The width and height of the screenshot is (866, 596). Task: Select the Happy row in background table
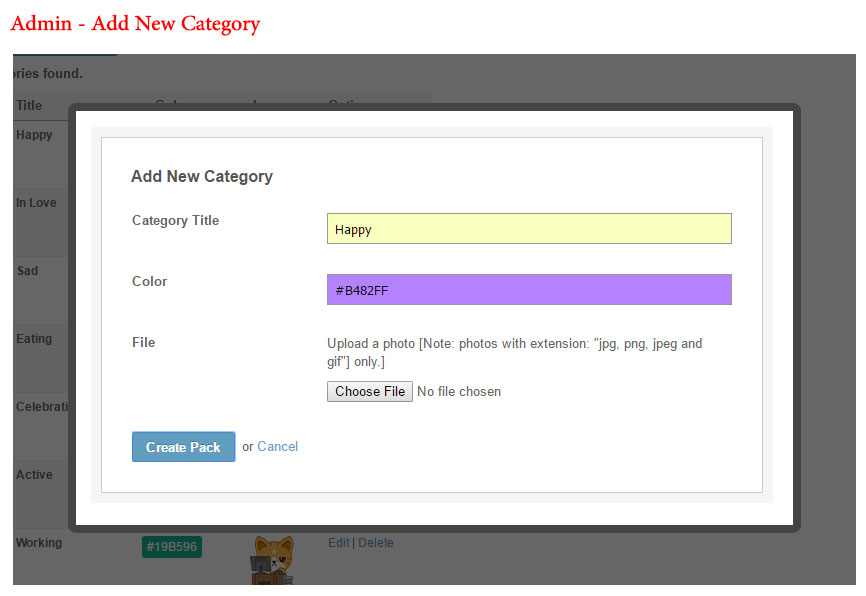[x=34, y=135]
